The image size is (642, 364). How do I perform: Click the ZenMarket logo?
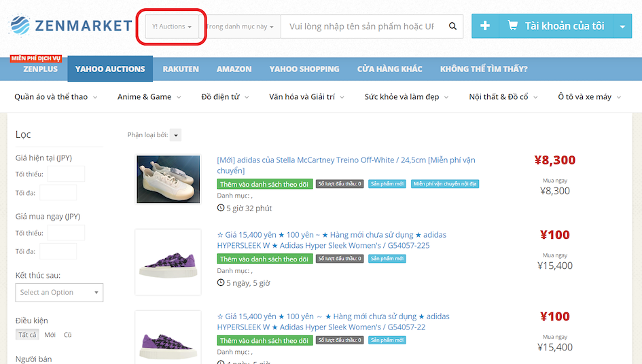point(71,26)
